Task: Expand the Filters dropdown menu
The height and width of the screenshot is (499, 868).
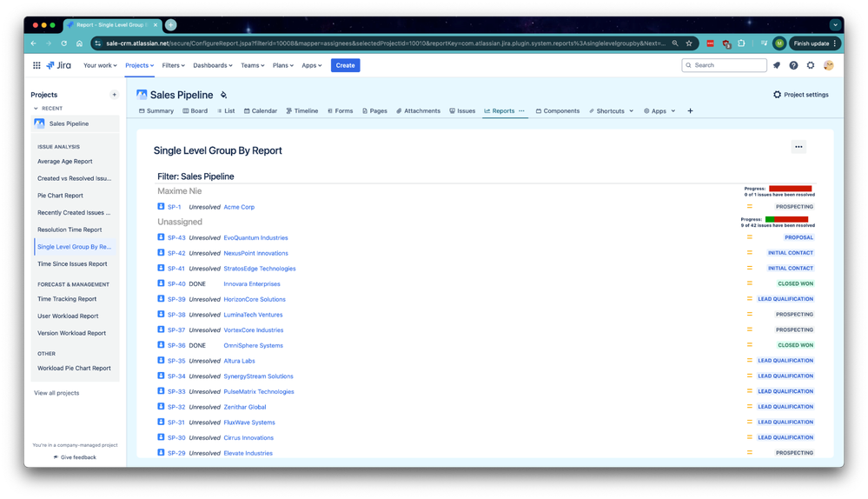Action: (173, 65)
